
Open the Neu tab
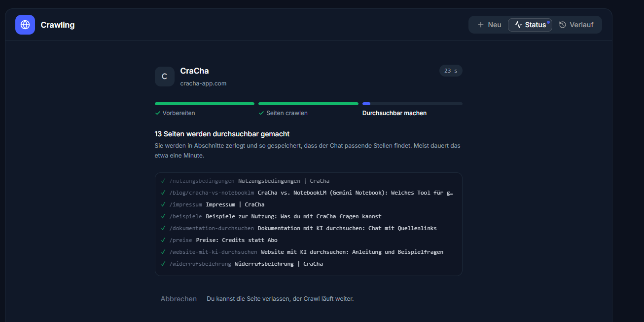pos(489,25)
